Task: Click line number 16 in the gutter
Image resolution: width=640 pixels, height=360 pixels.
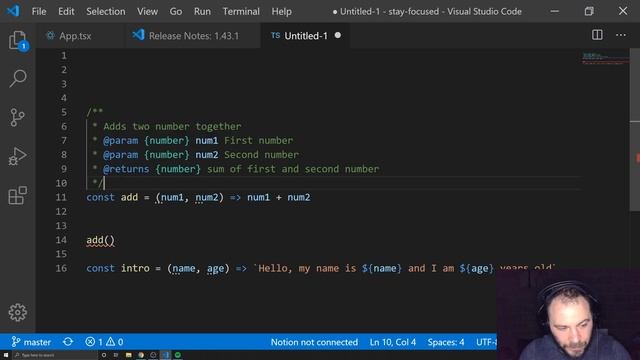Action: pos(61,269)
